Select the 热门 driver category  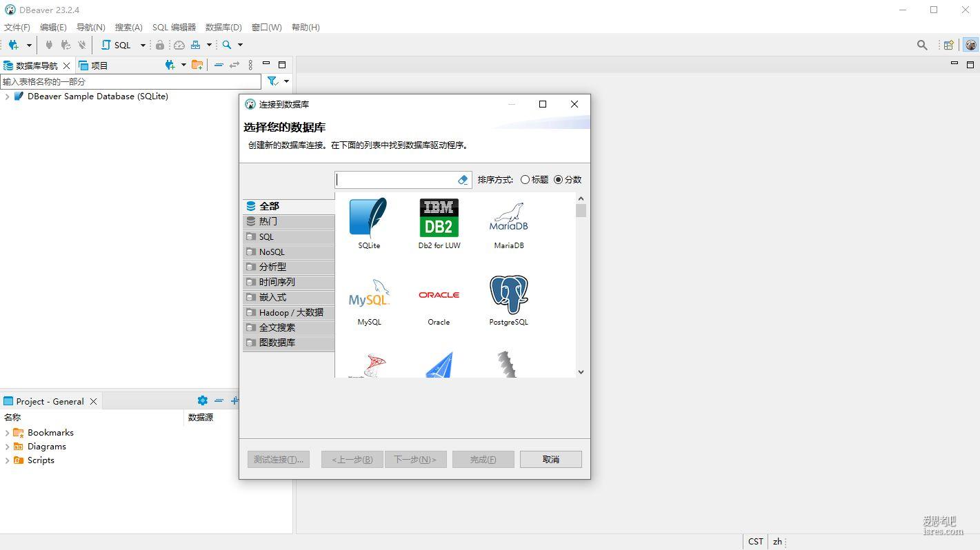point(289,221)
